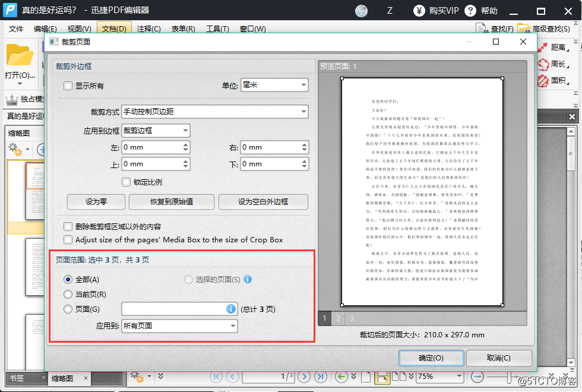
Task: Click the user avatar globe icon
Action: [361, 11]
